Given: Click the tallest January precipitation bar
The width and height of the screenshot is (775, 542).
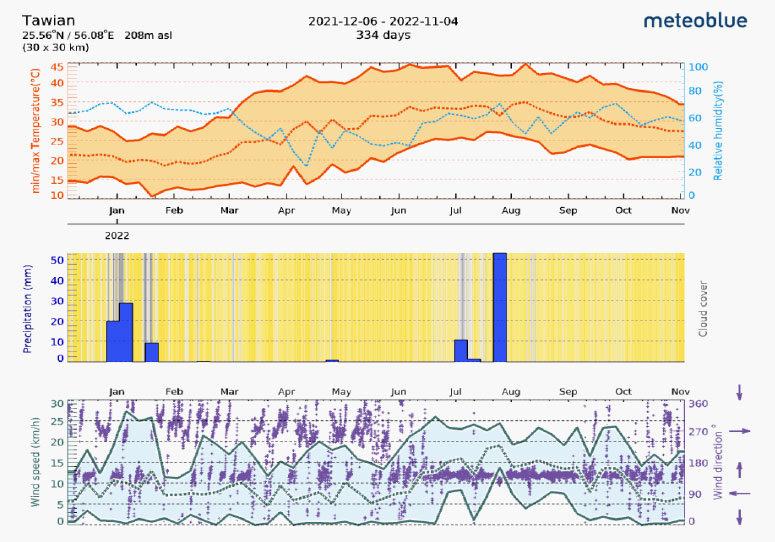Looking at the screenshot, I should [x=126, y=331].
